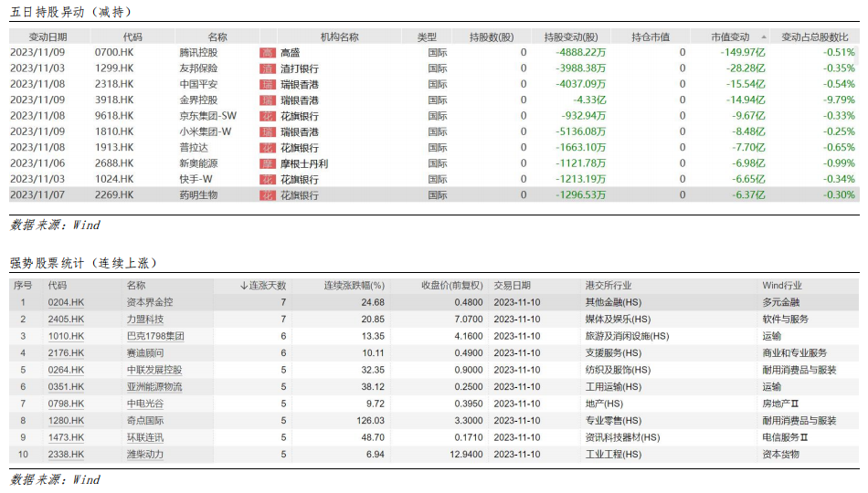Click the 资本货物 Wind industry cell
This screenshot has height=493, width=868.
pyautogui.click(x=780, y=455)
